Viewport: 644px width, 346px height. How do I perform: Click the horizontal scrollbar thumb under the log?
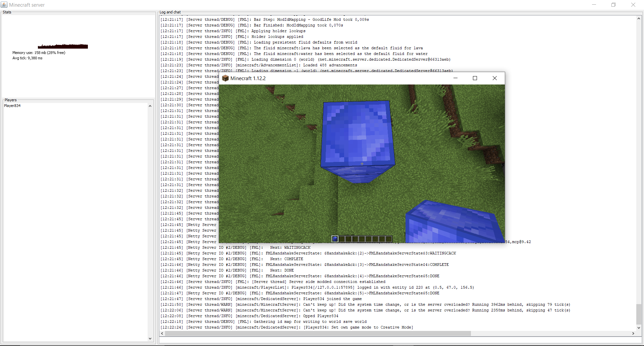coord(317,334)
